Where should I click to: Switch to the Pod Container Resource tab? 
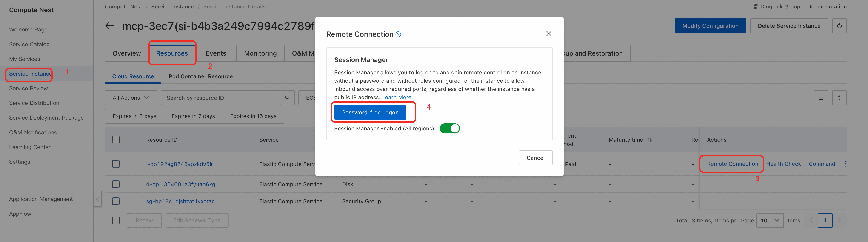click(x=200, y=76)
